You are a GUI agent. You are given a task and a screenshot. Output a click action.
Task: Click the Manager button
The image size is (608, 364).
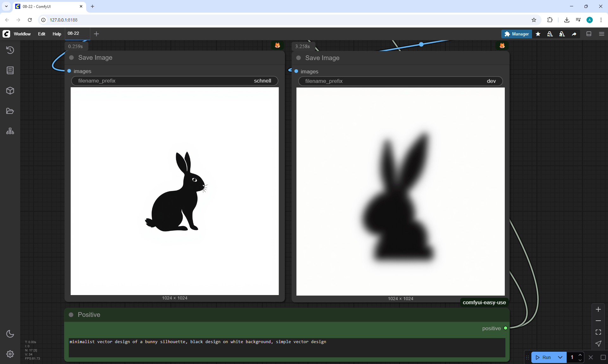516,34
